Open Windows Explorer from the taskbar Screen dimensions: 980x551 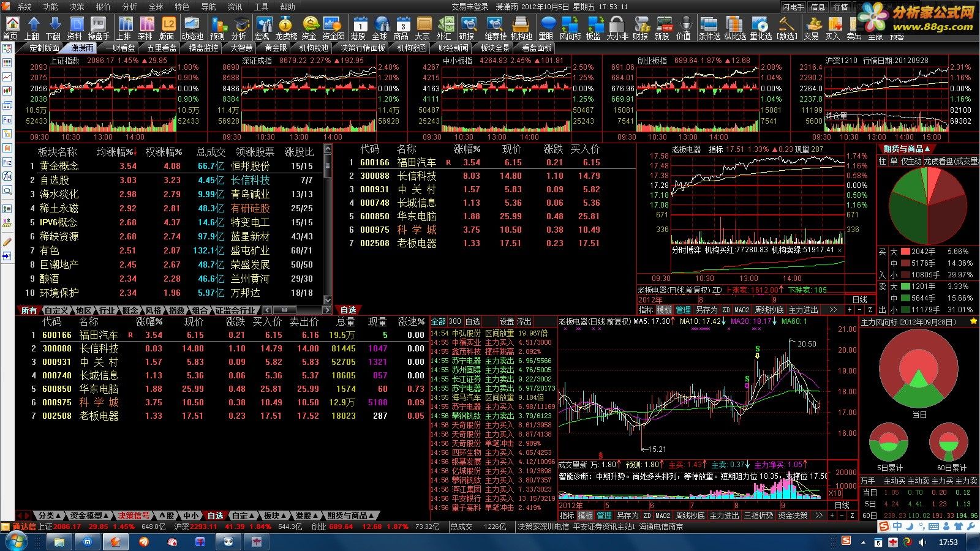(x=59, y=542)
